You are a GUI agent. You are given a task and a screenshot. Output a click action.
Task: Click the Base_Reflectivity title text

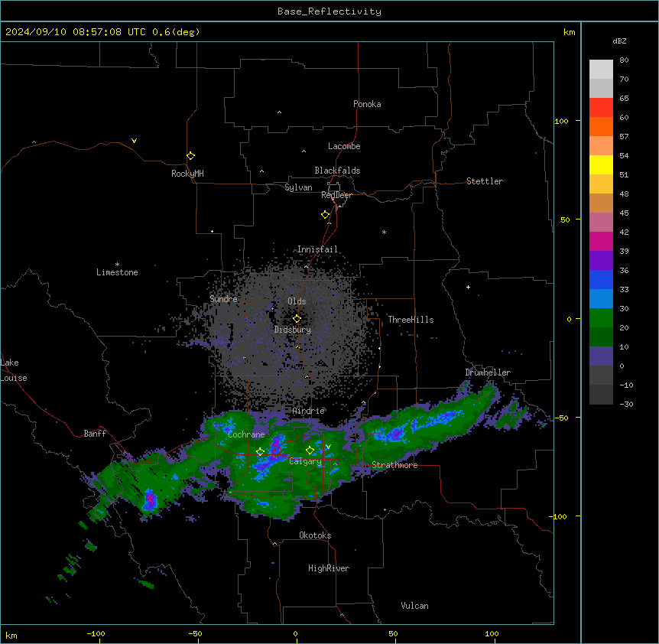click(x=329, y=11)
